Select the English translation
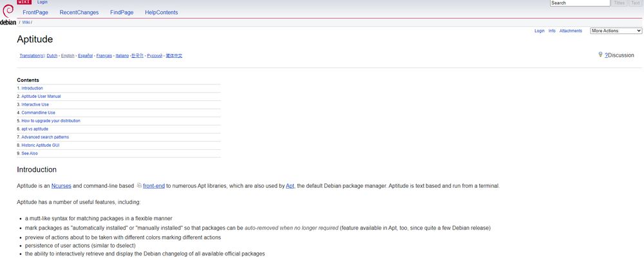This screenshot has height=258, width=644. coord(68,56)
